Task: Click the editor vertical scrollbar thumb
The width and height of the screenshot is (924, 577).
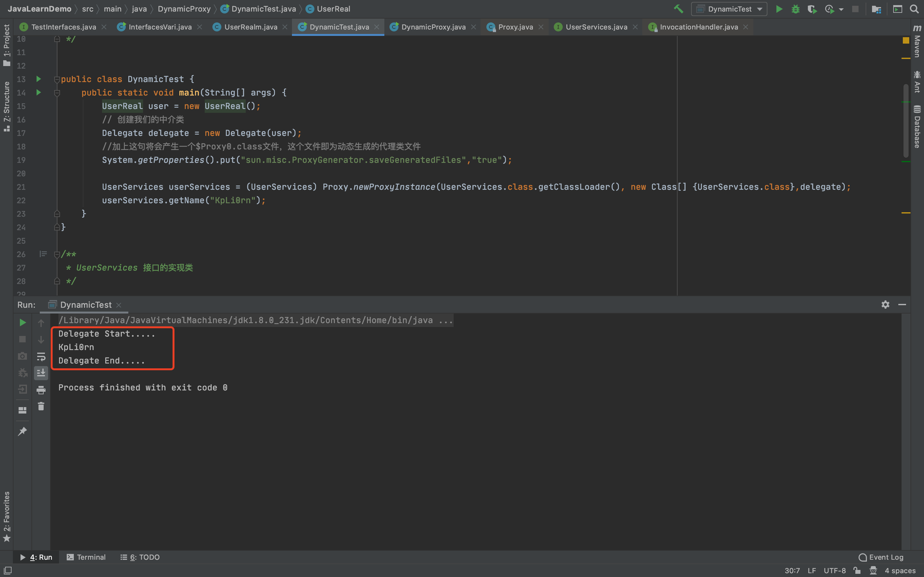Action: [x=905, y=120]
